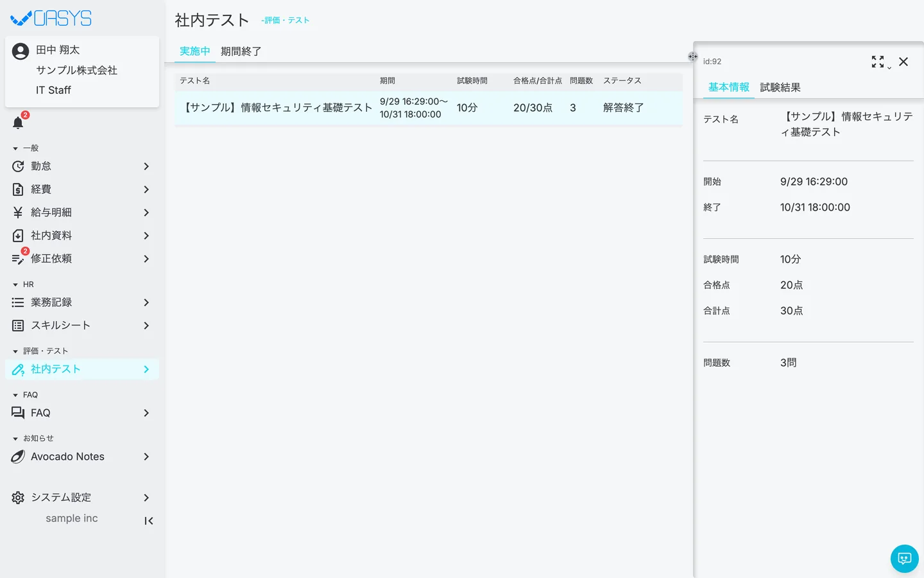Expand the 経費 chevron arrow
The image size is (924, 578).
click(146, 189)
